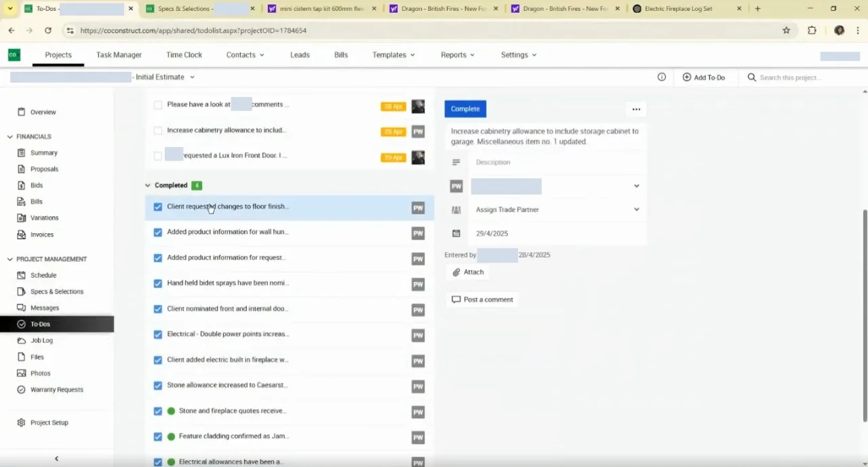This screenshot has height=467, width=868.
Task: Open the three-dots more options menu
Action: (636, 109)
